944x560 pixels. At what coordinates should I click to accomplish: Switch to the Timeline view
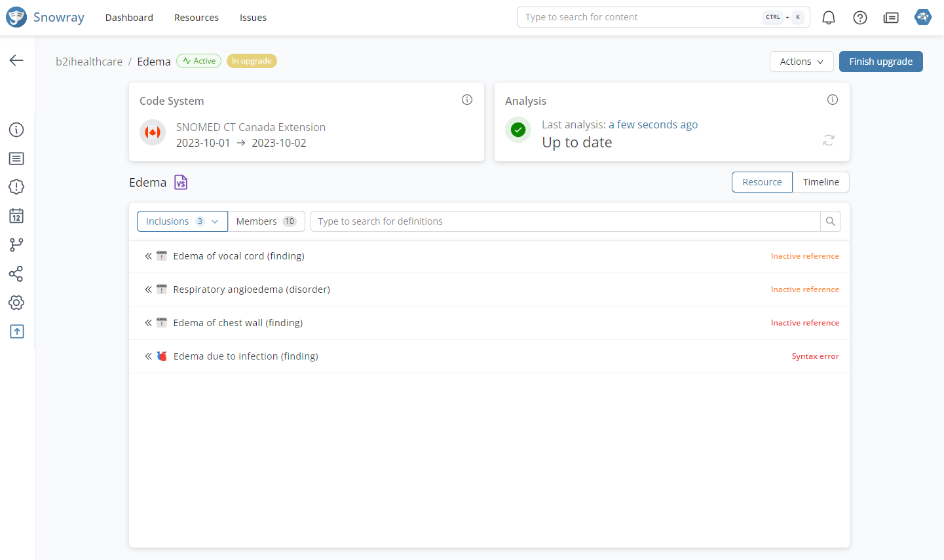pos(821,182)
